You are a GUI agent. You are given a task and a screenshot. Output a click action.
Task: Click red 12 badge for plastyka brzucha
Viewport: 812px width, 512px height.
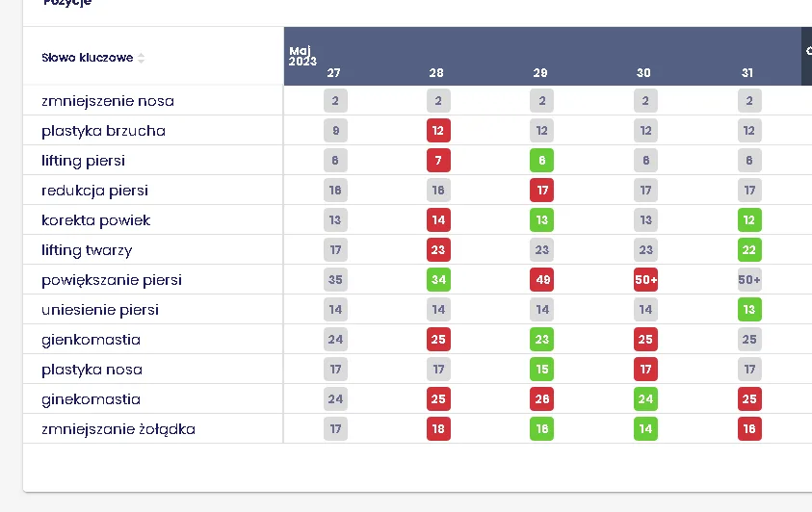[438, 131]
